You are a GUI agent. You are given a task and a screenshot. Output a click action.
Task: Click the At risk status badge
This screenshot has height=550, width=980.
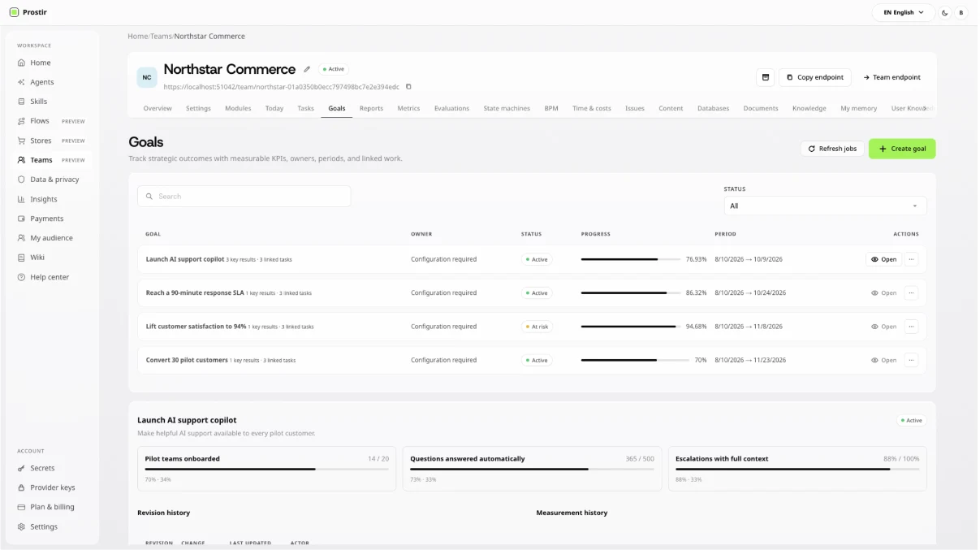(x=537, y=327)
